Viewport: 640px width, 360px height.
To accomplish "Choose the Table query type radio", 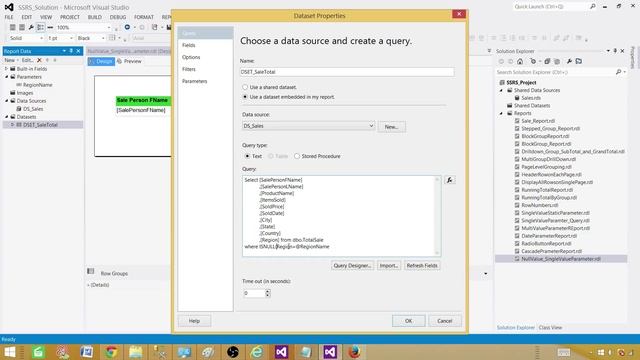I will pyautogui.click(x=271, y=156).
